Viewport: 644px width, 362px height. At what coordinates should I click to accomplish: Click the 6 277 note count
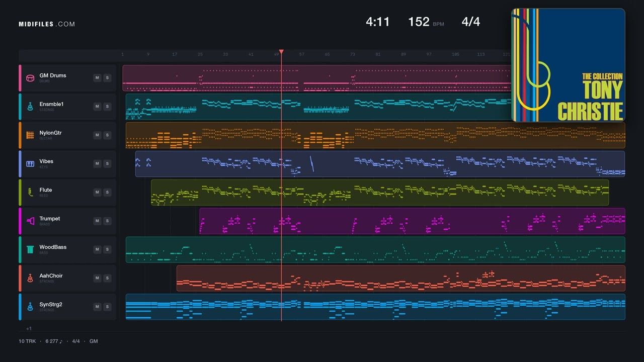pos(54,341)
